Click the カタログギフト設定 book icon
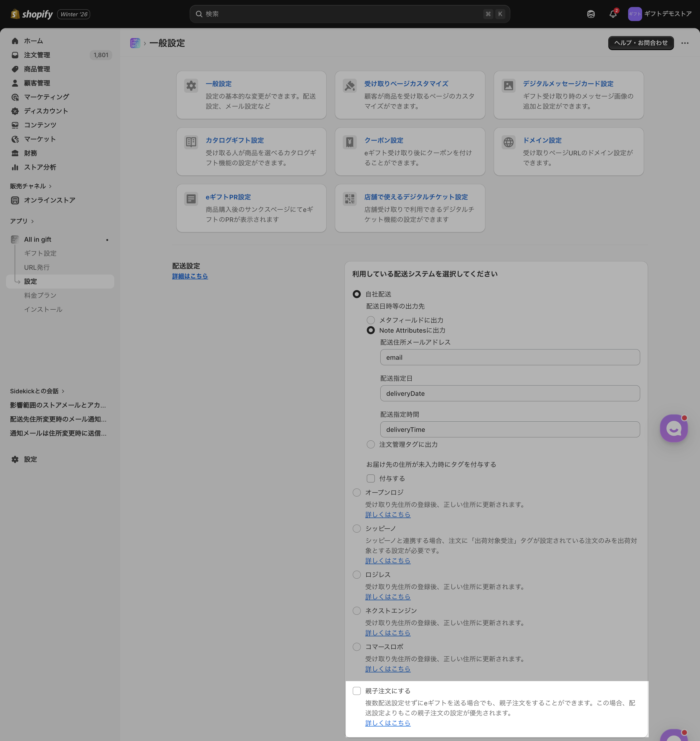This screenshot has height=741, width=700. 191,142
